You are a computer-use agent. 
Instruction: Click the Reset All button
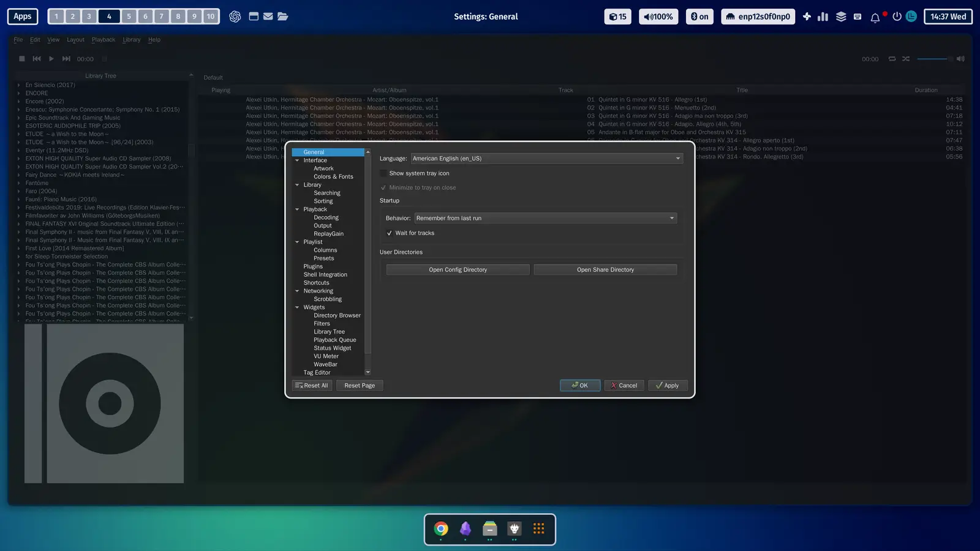click(x=312, y=386)
